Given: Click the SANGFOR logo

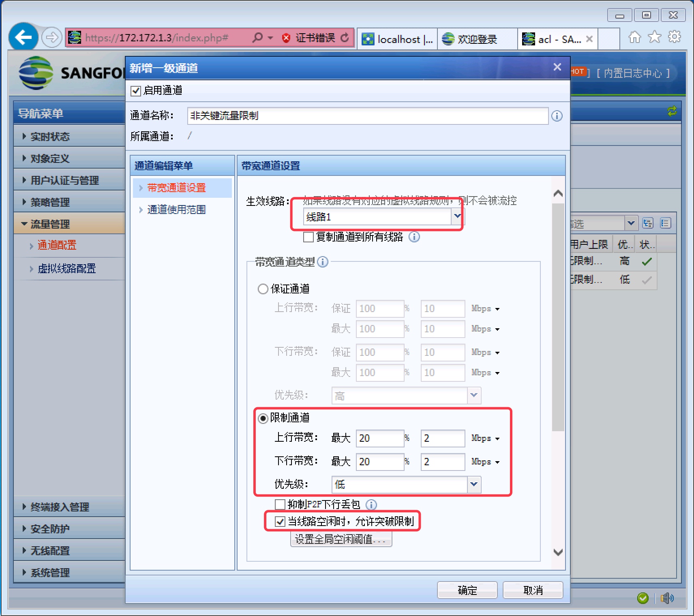Looking at the screenshot, I should pyautogui.click(x=71, y=73).
